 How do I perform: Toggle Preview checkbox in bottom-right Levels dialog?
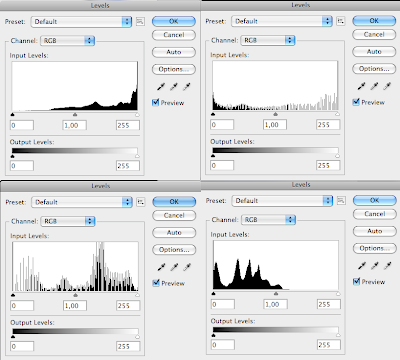click(x=356, y=282)
